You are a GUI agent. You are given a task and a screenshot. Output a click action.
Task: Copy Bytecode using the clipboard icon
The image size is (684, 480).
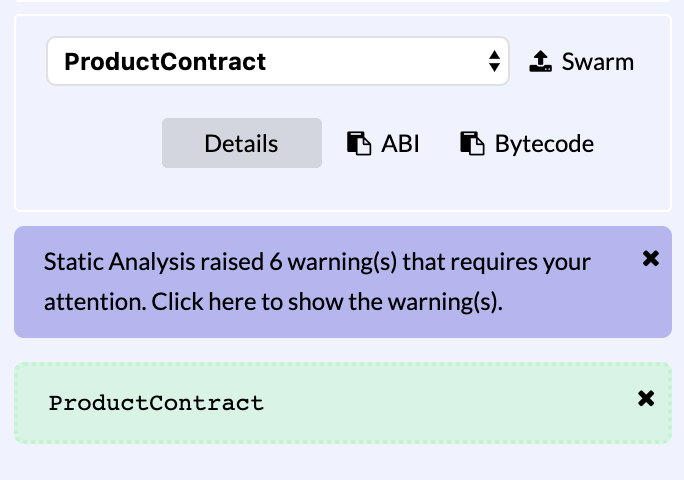(x=472, y=143)
